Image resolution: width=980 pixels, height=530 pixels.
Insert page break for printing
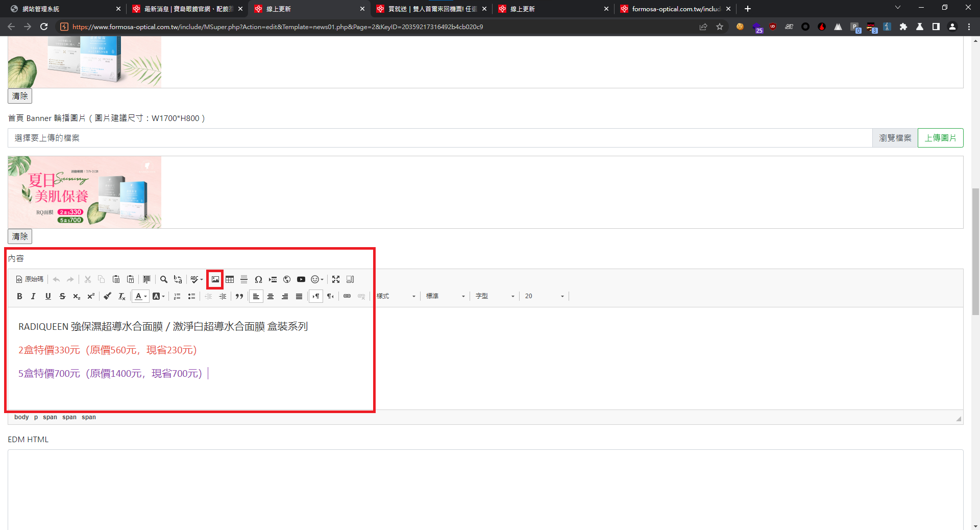point(273,279)
